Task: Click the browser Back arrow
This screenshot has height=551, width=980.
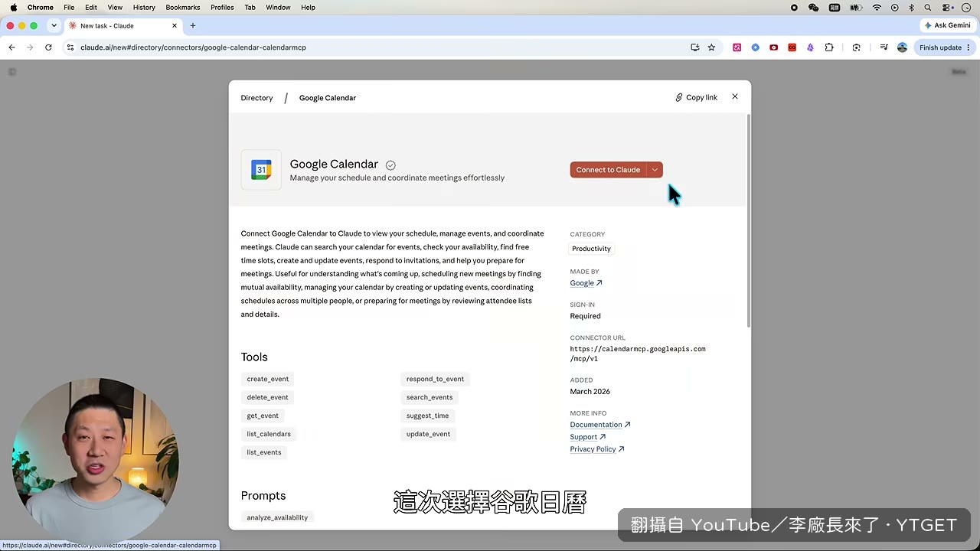Action: pos(11,47)
